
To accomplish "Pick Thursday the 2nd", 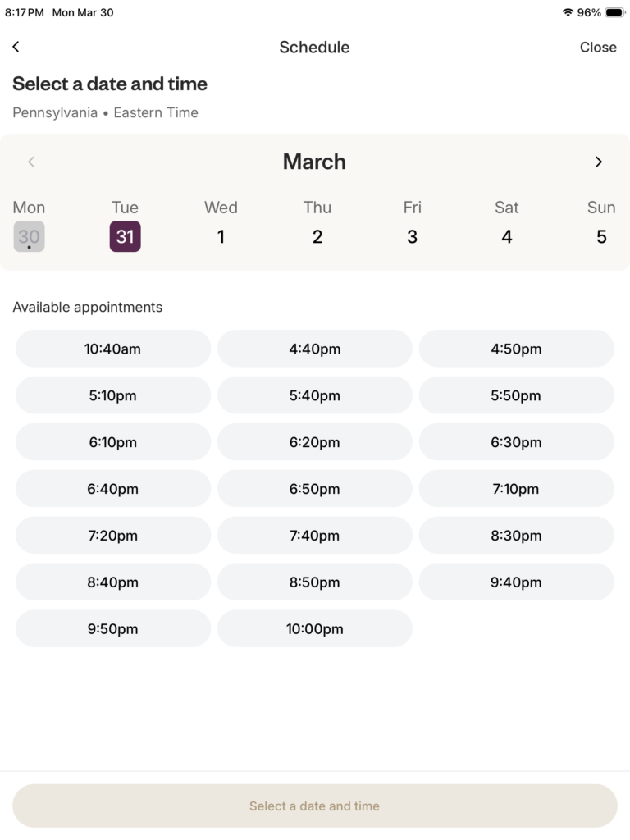I will (x=317, y=236).
